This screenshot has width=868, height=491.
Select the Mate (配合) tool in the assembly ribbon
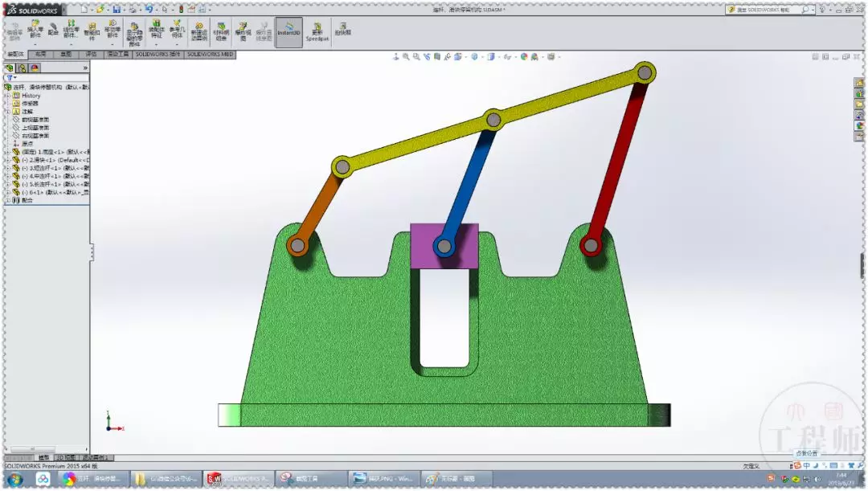tap(53, 29)
